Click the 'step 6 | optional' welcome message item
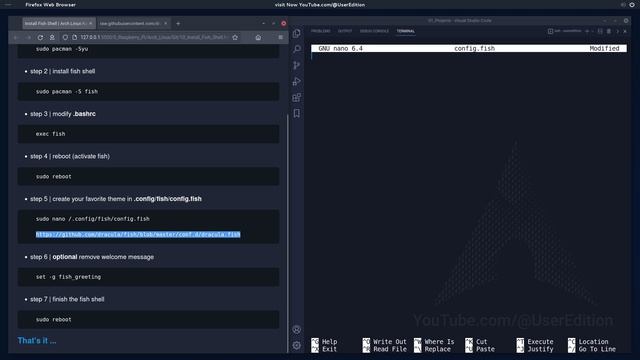 [92, 257]
